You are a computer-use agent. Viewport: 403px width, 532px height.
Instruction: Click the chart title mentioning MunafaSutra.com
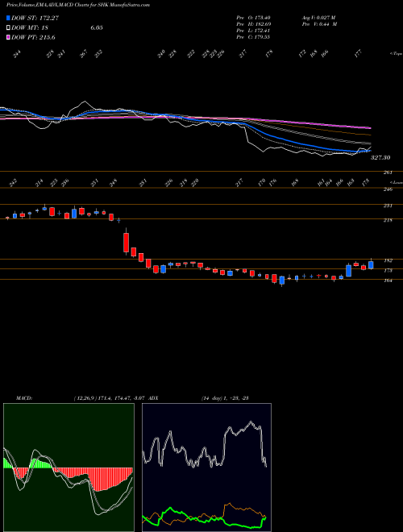78,5
